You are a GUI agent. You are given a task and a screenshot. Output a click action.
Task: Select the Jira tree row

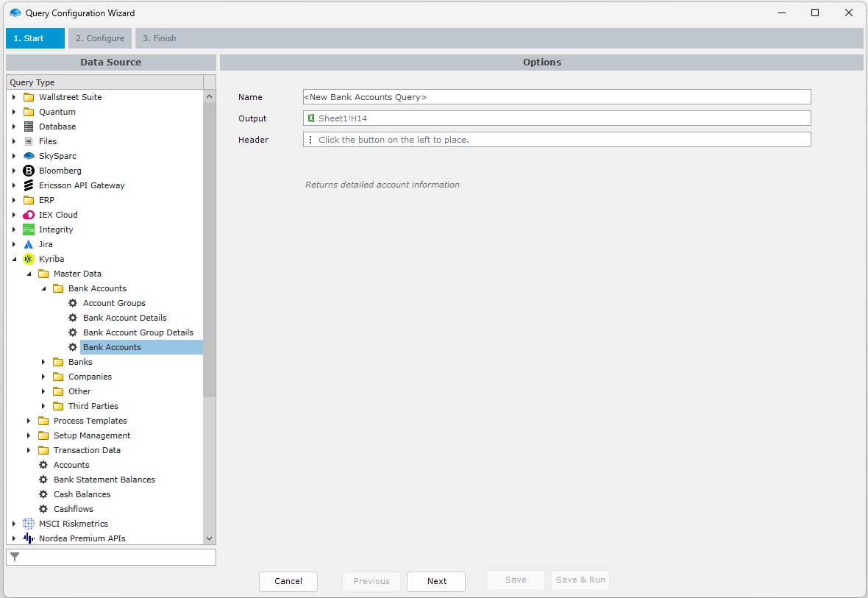click(x=46, y=244)
